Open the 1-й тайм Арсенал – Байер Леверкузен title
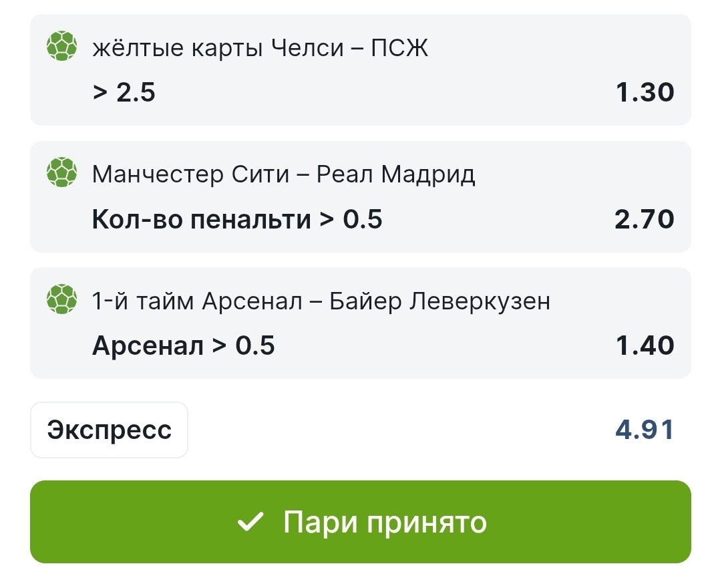The width and height of the screenshot is (708, 588). click(321, 302)
